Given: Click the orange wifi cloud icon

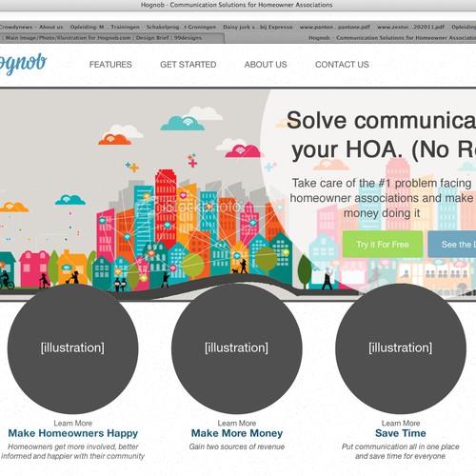Looking at the screenshot, I should (114, 139).
